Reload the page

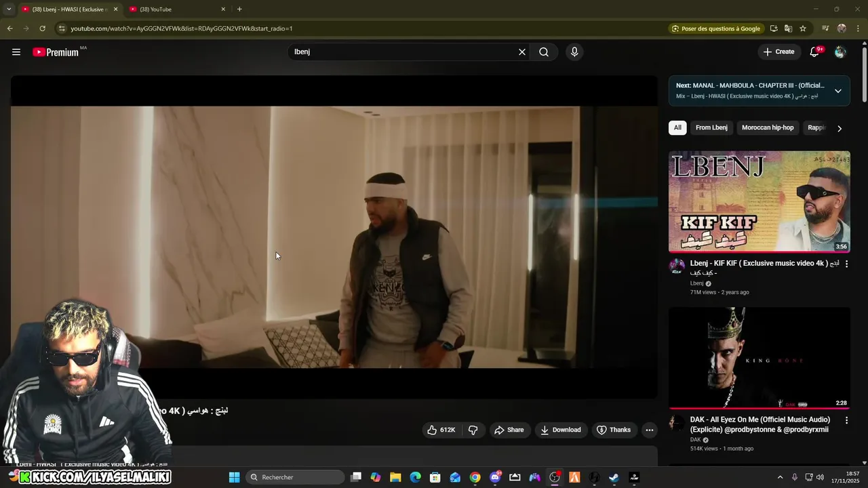42,28
